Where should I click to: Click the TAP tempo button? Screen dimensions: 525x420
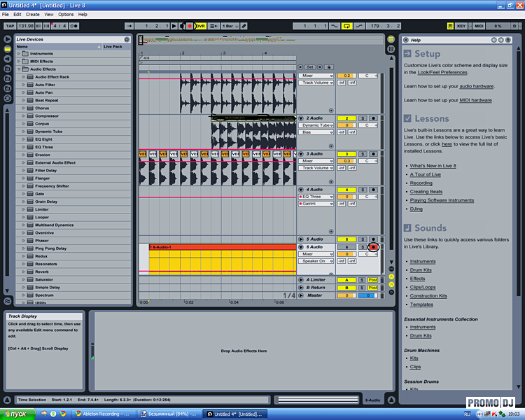coord(10,26)
